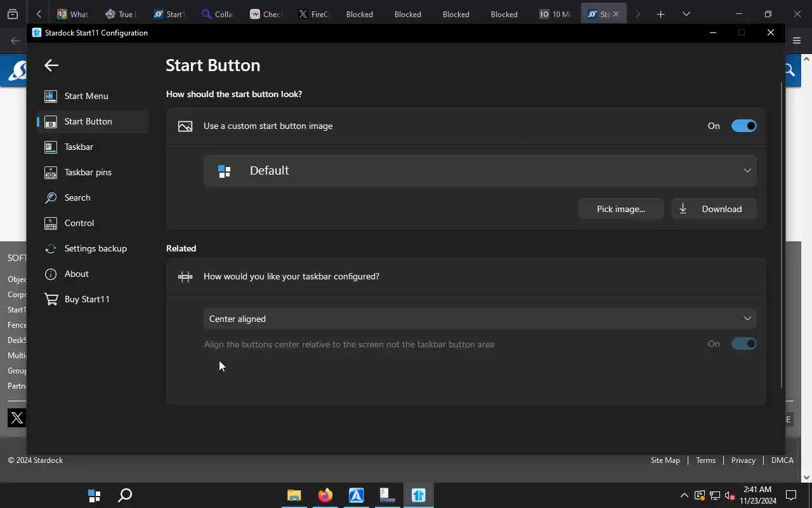Click the taskbar configuration icon

click(x=185, y=276)
